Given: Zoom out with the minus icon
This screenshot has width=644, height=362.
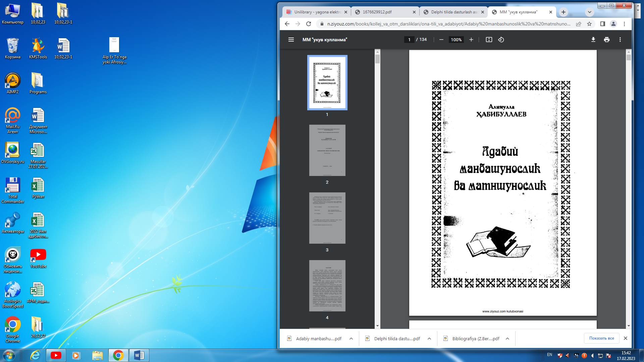Looking at the screenshot, I should [441, 40].
